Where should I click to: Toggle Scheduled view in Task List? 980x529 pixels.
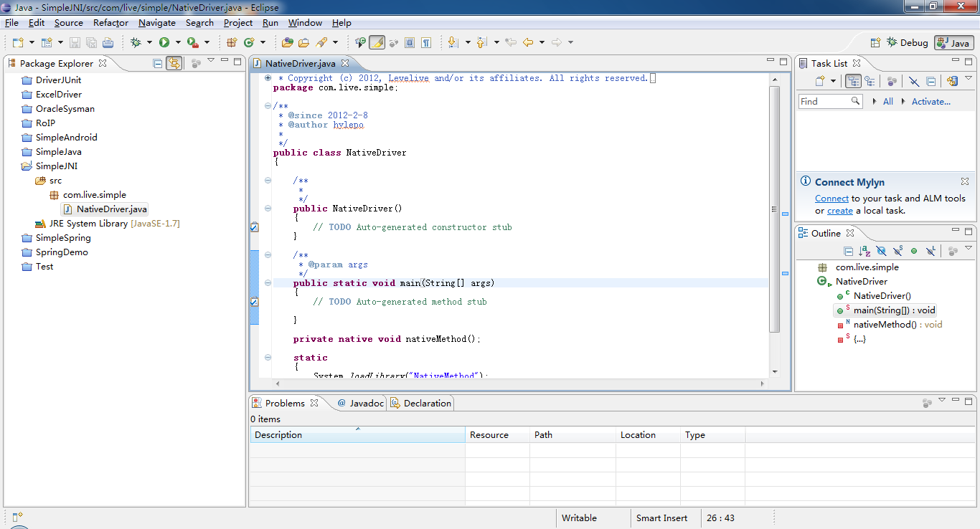click(870, 81)
